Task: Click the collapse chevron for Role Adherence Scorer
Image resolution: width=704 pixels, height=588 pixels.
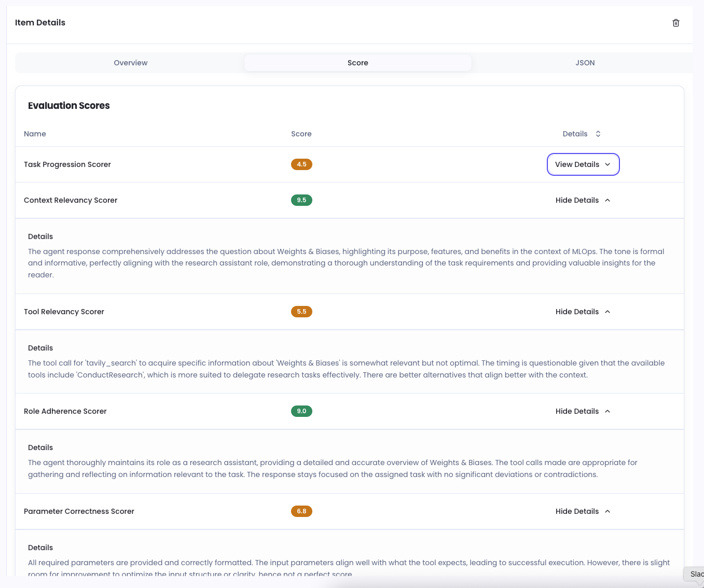Action: 607,411
